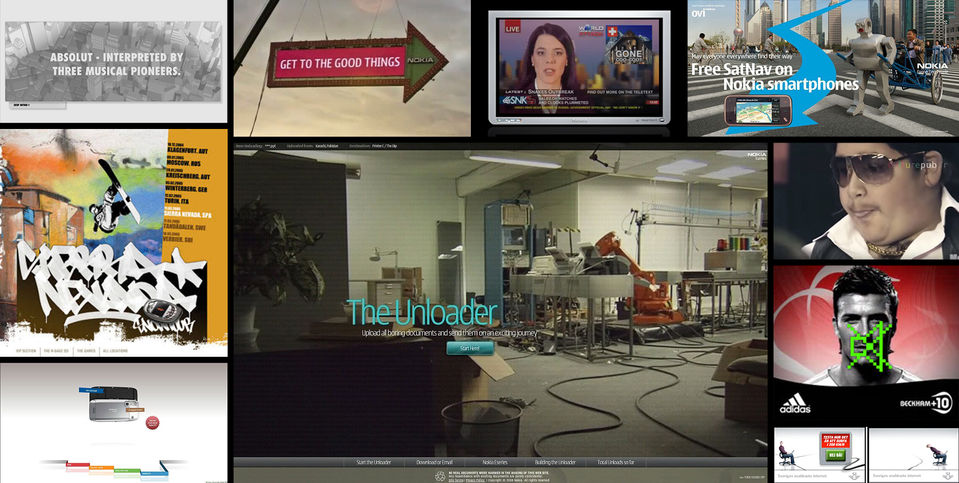Select 'Download or Email' in the Unloader footer

click(434, 462)
